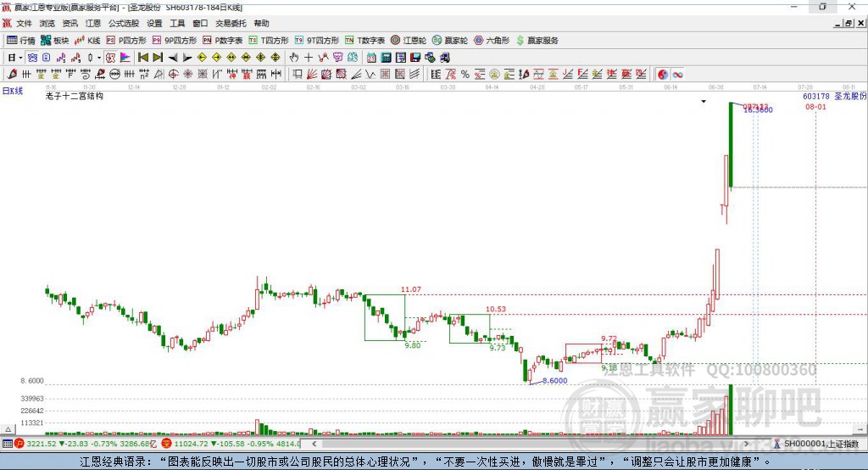The image size is (868, 470).
Task: Open the 帮助 menu
Action: point(261,23)
